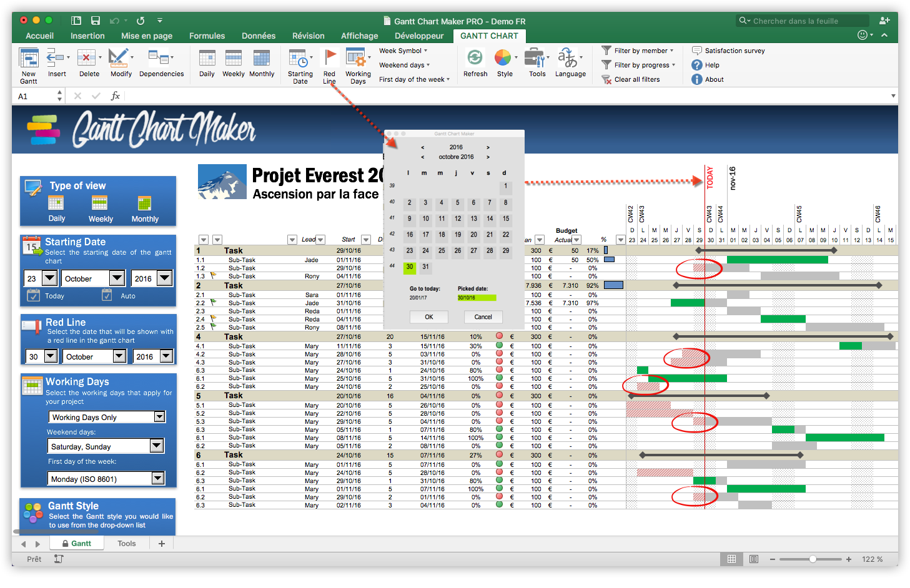This screenshot has height=588, width=910.
Task: Open the Starting Date month dropdown showing October
Action: pyautogui.click(x=117, y=278)
